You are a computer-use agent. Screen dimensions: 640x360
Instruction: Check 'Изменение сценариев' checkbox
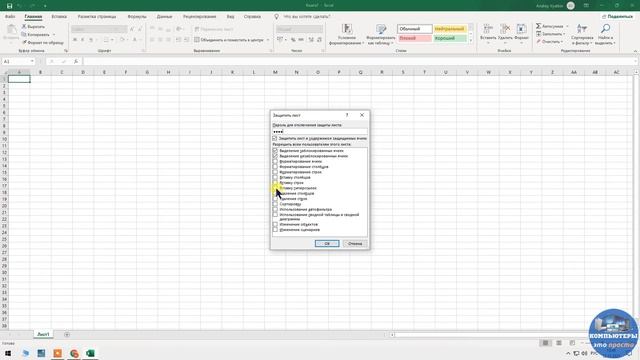[275, 229]
